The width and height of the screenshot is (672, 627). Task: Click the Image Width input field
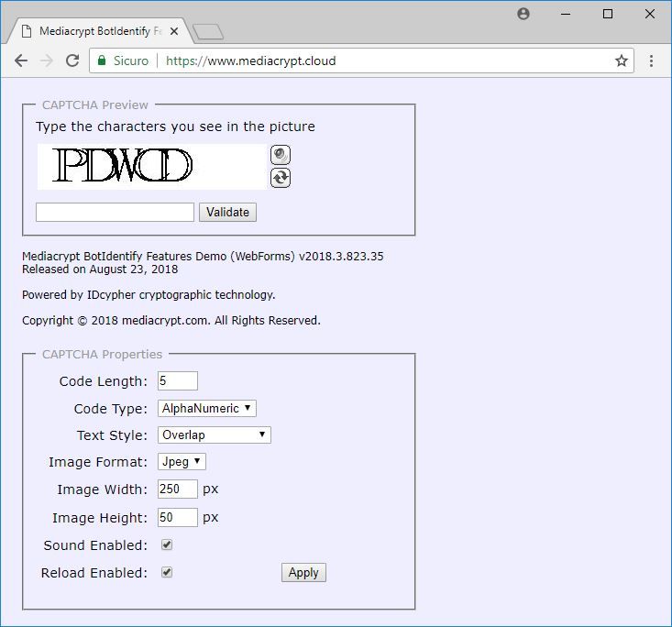[178, 489]
